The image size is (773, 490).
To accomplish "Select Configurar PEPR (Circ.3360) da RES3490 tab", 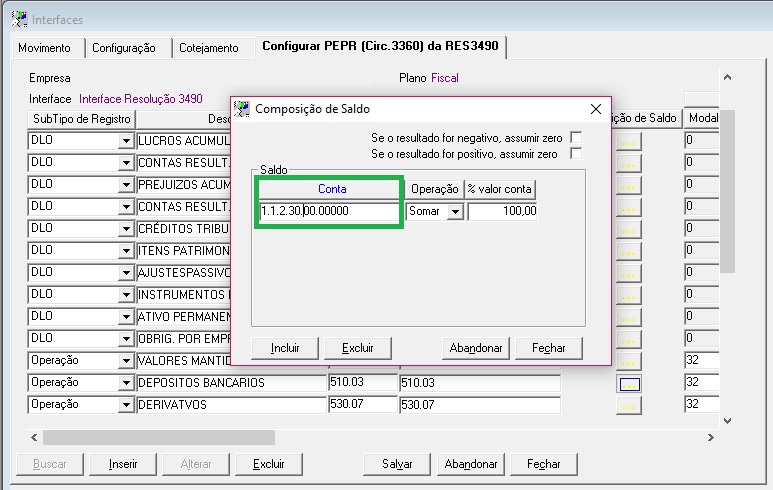I will point(380,46).
